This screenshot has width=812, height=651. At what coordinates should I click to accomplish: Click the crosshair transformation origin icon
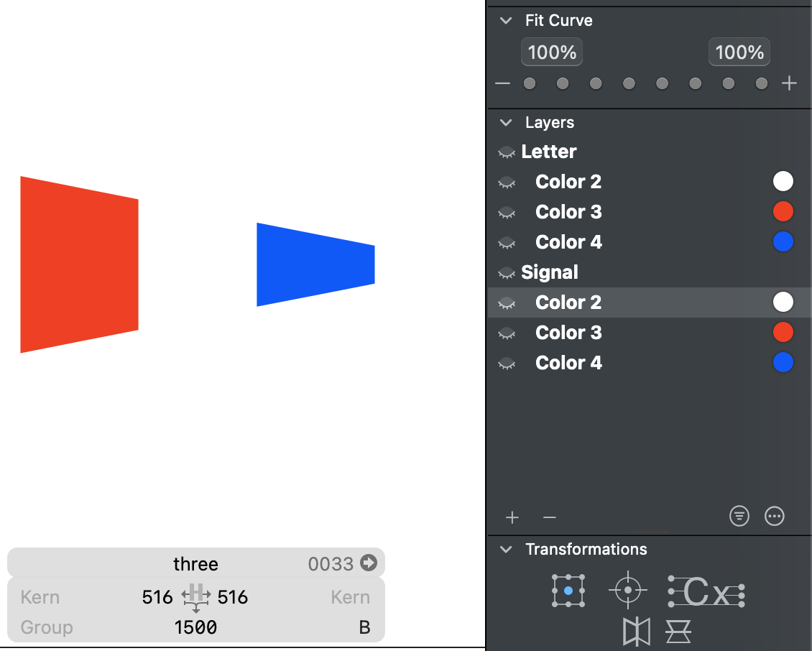[627, 591]
